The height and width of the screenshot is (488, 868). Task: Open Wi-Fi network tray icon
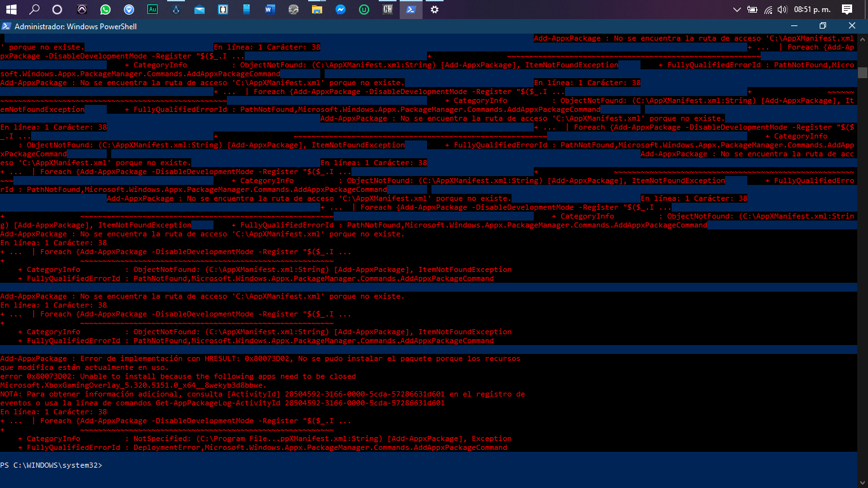(768, 10)
